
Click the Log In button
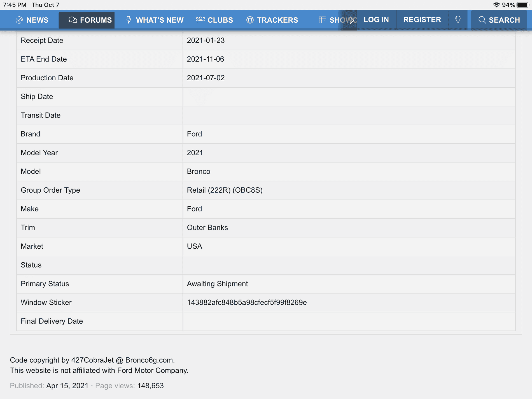(376, 20)
